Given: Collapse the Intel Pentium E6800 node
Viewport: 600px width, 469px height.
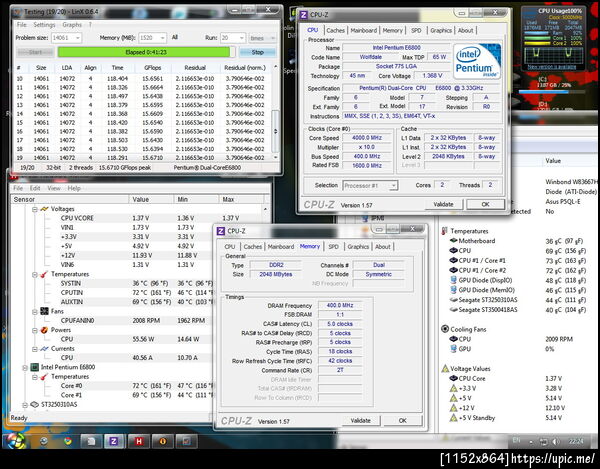Looking at the screenshot, I should pos(25,367).
